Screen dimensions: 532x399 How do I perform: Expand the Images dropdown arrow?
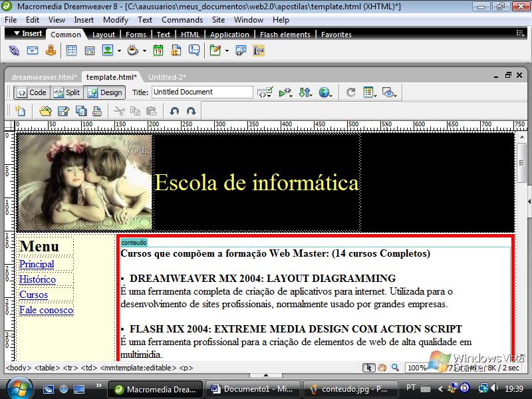click(118, 51)
